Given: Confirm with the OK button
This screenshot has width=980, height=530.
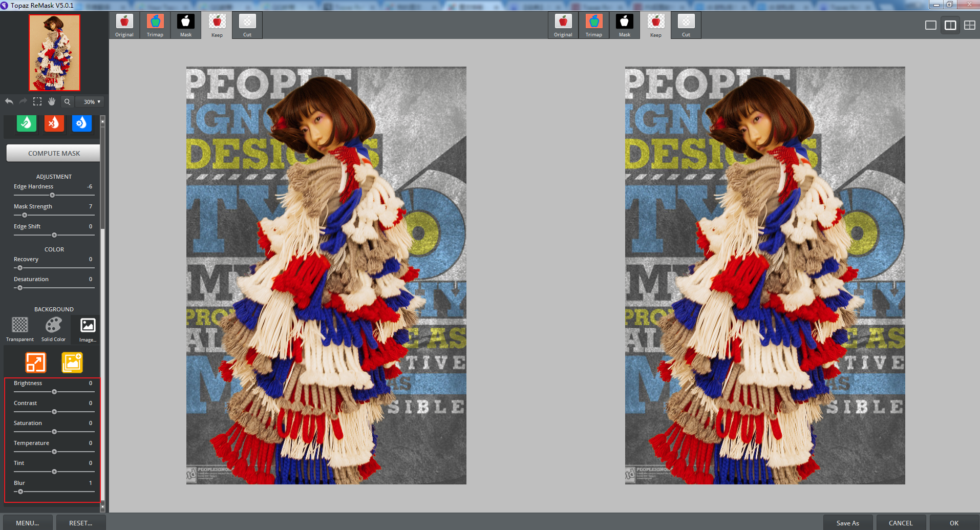Looking at the screenshot, I should pos(954,523).
